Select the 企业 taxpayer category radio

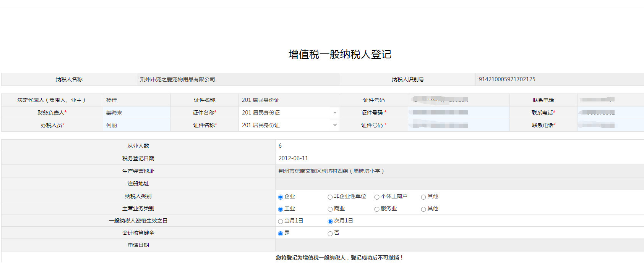(x=281, y=197)
